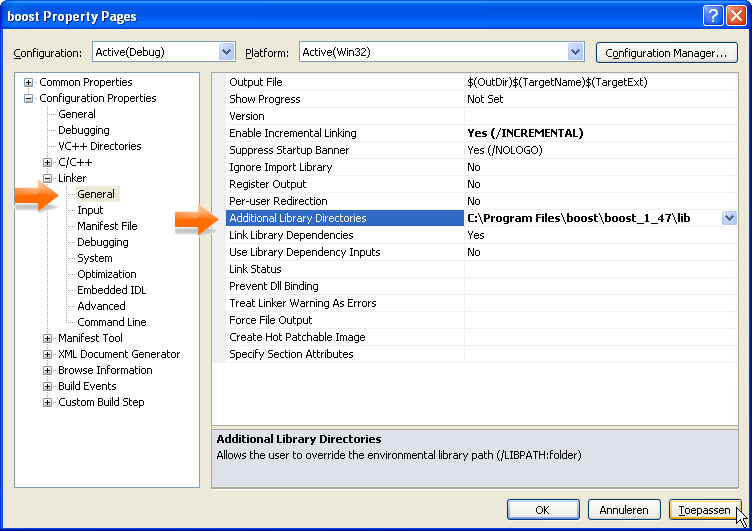Select VC++ Directories in the tree

[99, 146]
